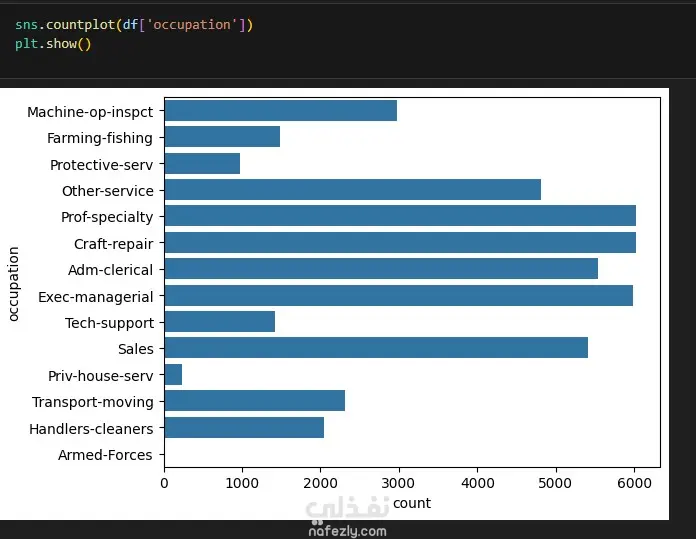Screen dimensions: 696x539
Task: Select the Protective-serv bar
Action: [202, 164]
